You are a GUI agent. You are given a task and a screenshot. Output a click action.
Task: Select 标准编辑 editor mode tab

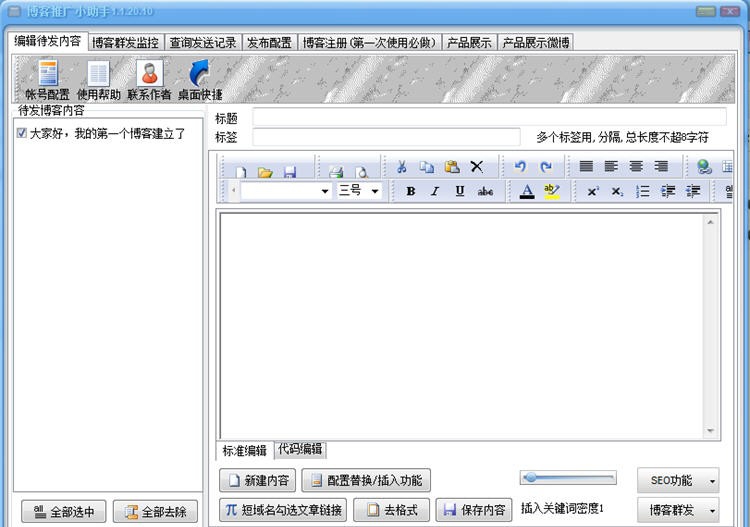click(x=244, y=450)
